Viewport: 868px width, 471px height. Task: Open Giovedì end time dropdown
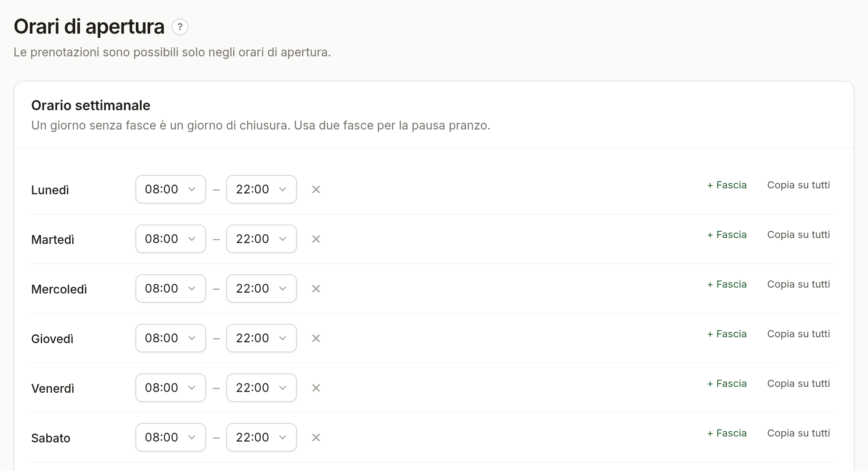pyautogui.click(x=262, y=338)
